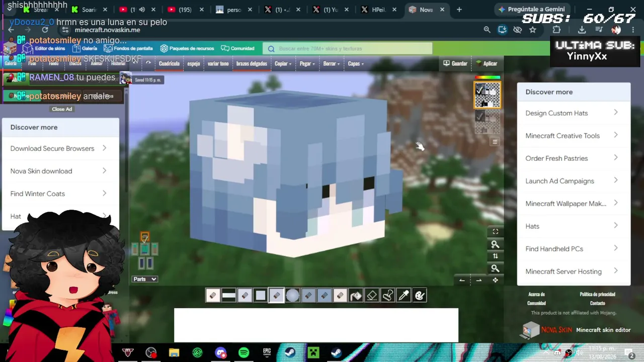
Task: Click the Guardar save button
Action: 455,64
